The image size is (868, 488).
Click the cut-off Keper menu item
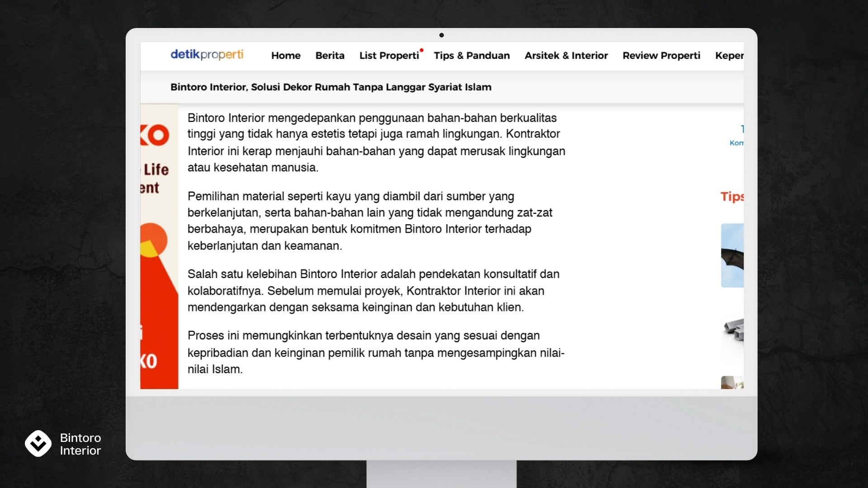click(729, 56)
